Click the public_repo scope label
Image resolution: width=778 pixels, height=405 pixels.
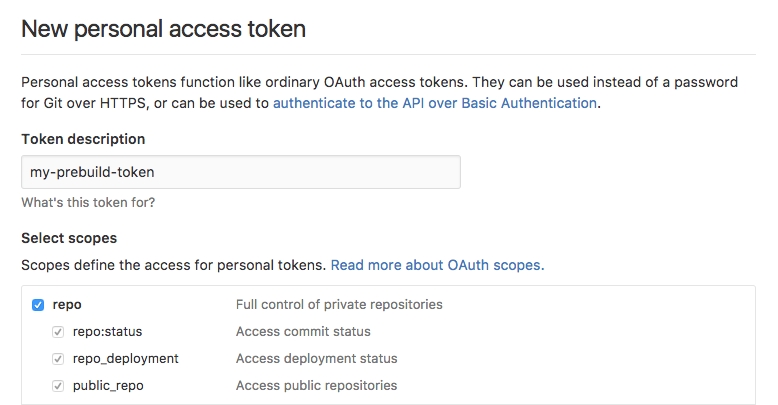(x=110, y=385)
